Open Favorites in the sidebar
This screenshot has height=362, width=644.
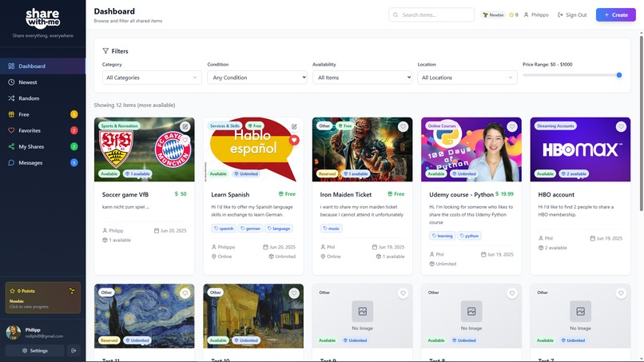coord(42,130)
